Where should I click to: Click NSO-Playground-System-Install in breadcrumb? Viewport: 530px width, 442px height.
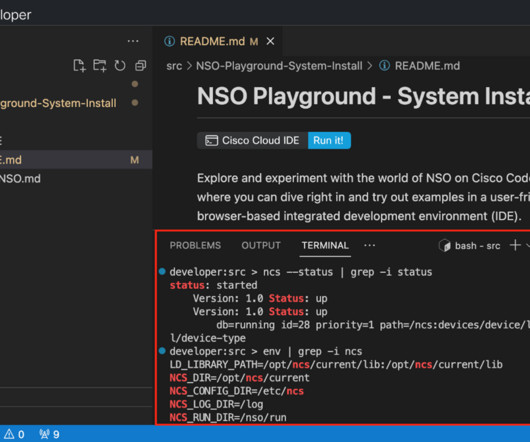[x=279, y=66]
